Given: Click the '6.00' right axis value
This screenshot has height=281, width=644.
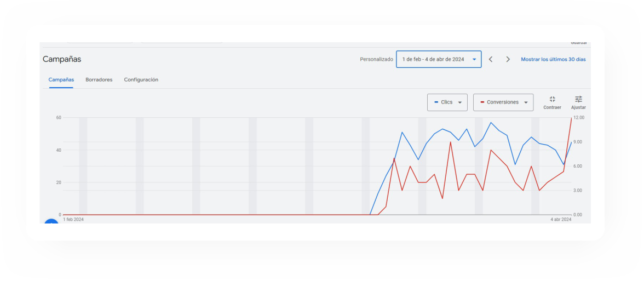Looking at the screenshot, I should 579,166.
